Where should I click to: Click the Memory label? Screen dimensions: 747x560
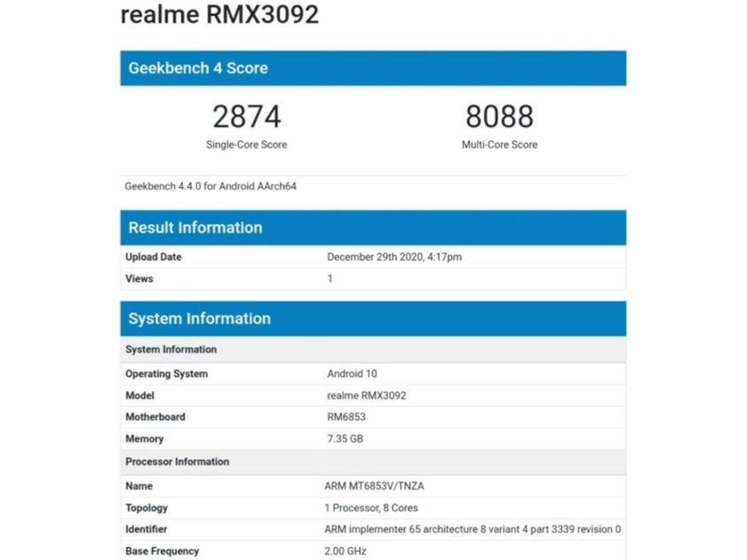point(144,439)
